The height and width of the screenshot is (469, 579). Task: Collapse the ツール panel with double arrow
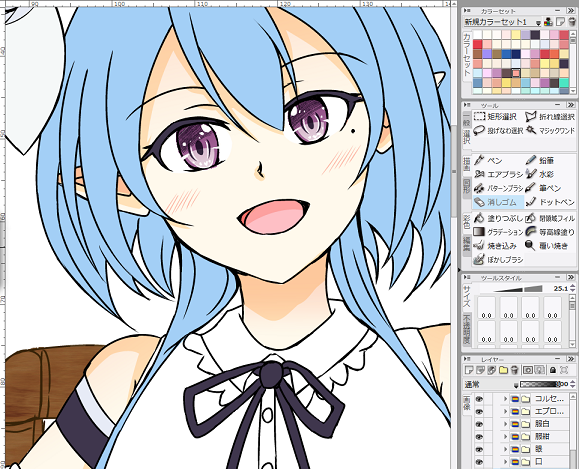pyautogui.click(x=571, y=105)
